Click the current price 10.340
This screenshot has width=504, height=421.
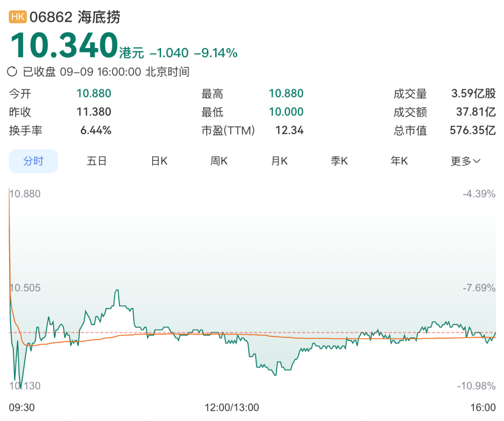64,45
